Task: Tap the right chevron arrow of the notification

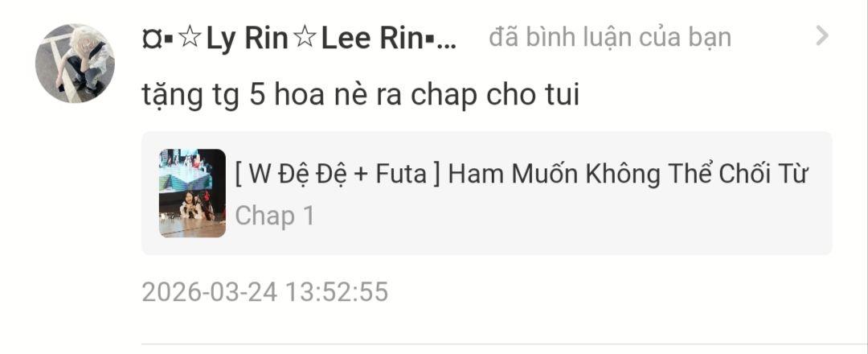Action: (823, 36)
